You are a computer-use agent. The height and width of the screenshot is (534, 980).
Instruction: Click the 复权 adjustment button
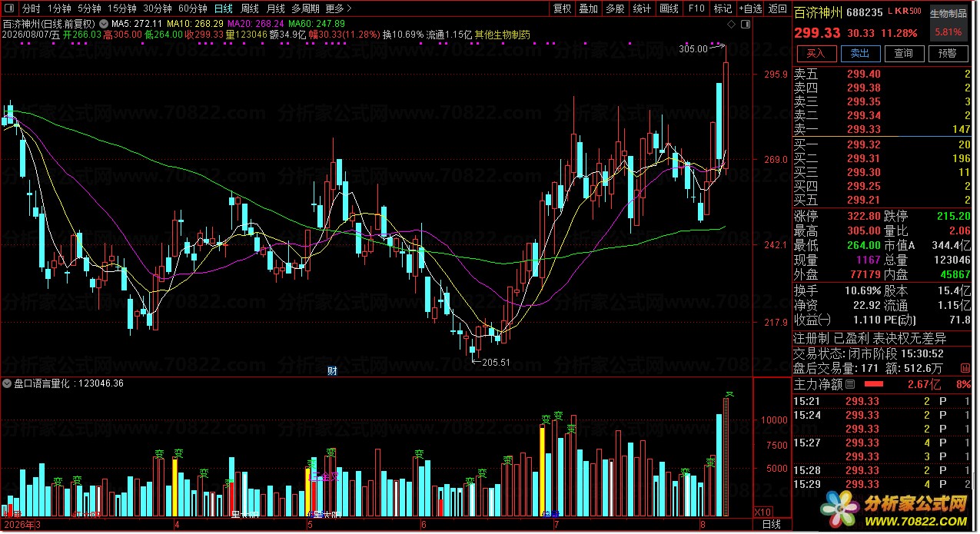click(563, 8)
